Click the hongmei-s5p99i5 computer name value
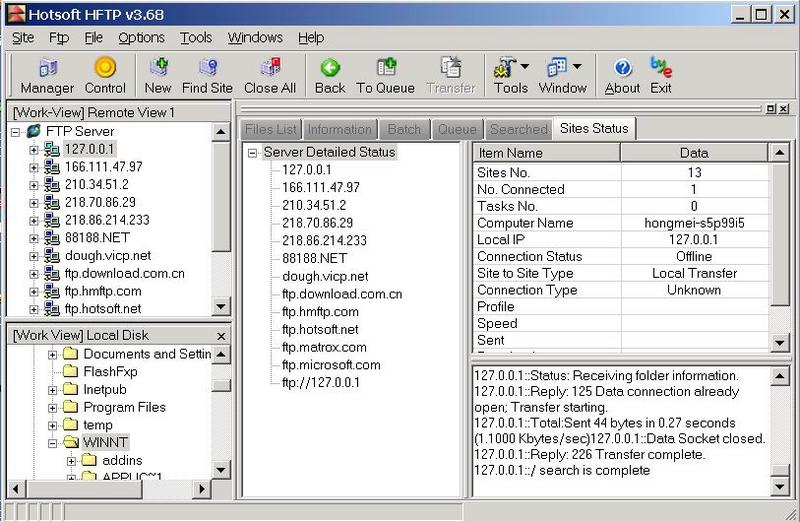 pos(694,223)
